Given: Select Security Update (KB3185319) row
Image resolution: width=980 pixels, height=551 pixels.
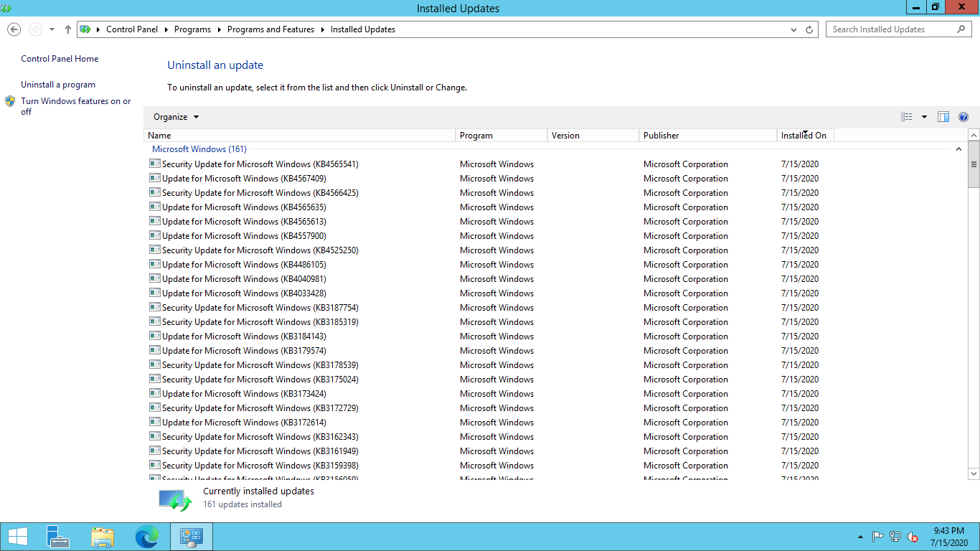Looking at the screenshot, I should [x=489, y=322].
